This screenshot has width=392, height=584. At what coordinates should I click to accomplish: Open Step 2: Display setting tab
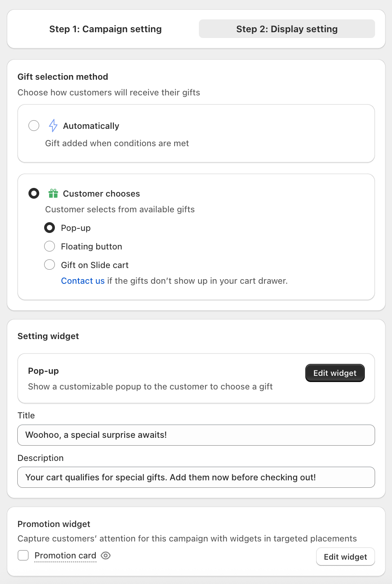[x=287, y=29]
